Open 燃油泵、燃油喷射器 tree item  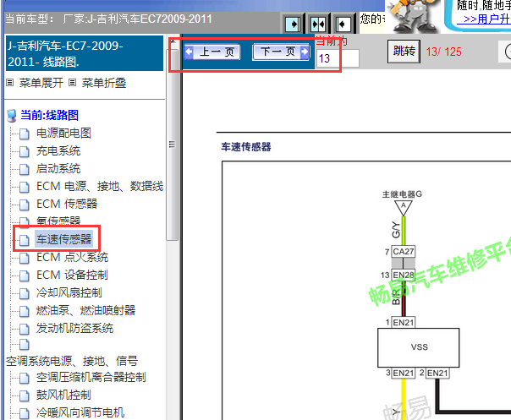pos(85,310)
